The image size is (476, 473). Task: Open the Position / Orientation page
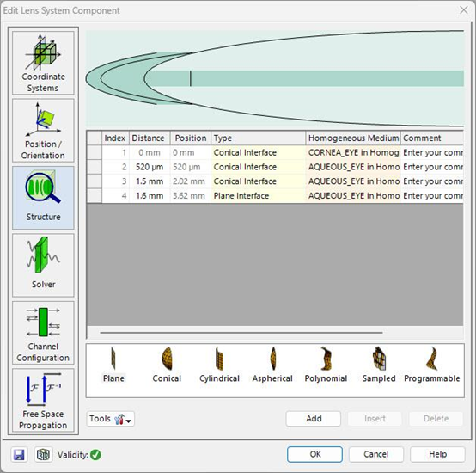click(x=43, y=131)
